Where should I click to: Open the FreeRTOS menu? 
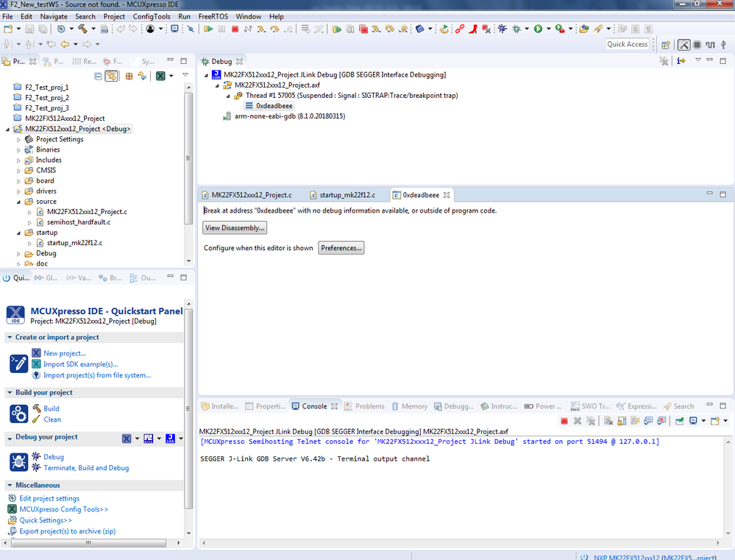point(213,16)
